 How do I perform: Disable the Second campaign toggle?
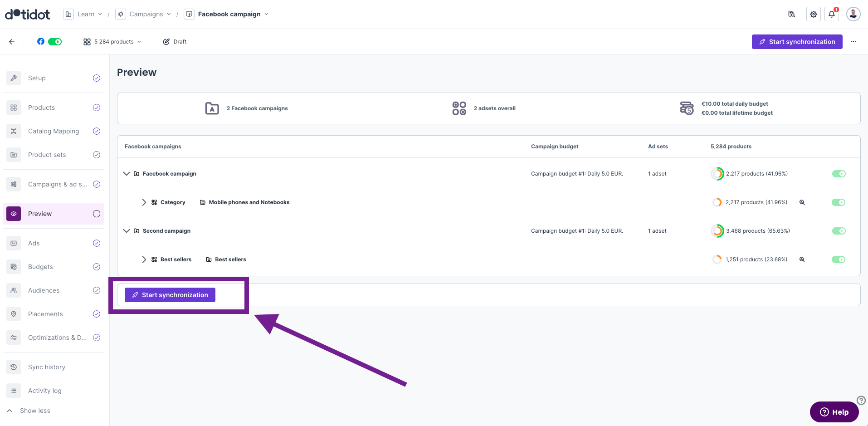pyautogui.click(x=839, y=231)
